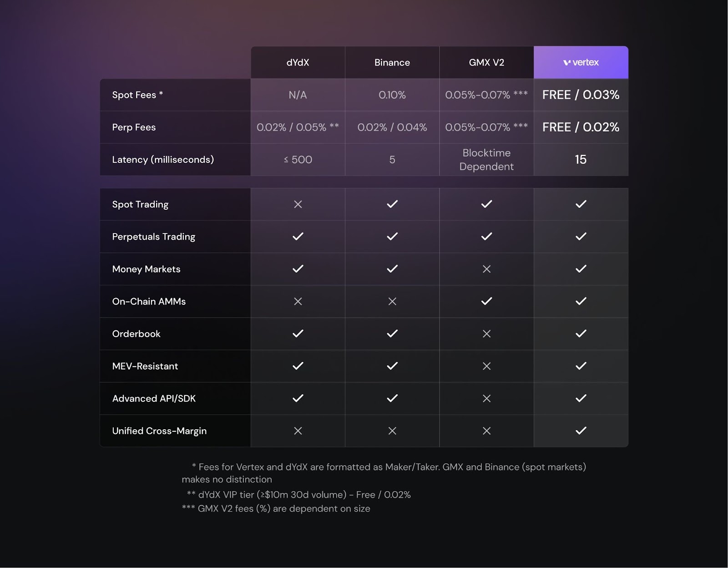This screenshot has width=728, height=568.
Task: Click GMX V2's perp fee "0.05%-0.07% ***"
Action: 486,127
